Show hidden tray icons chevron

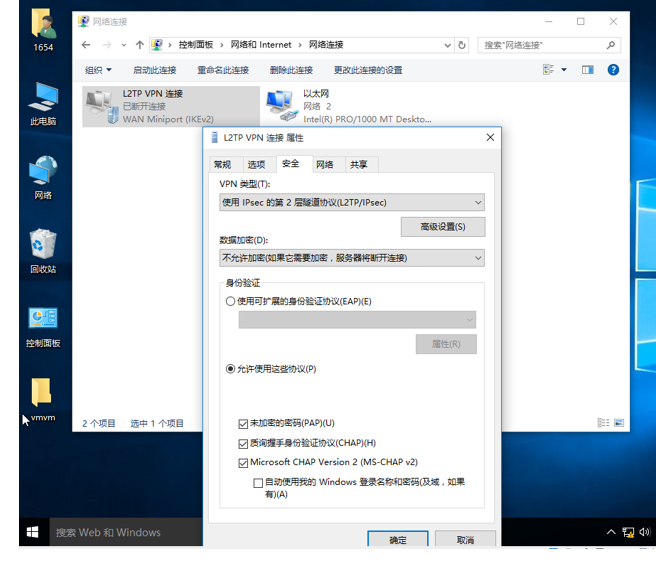click(611, 532)
